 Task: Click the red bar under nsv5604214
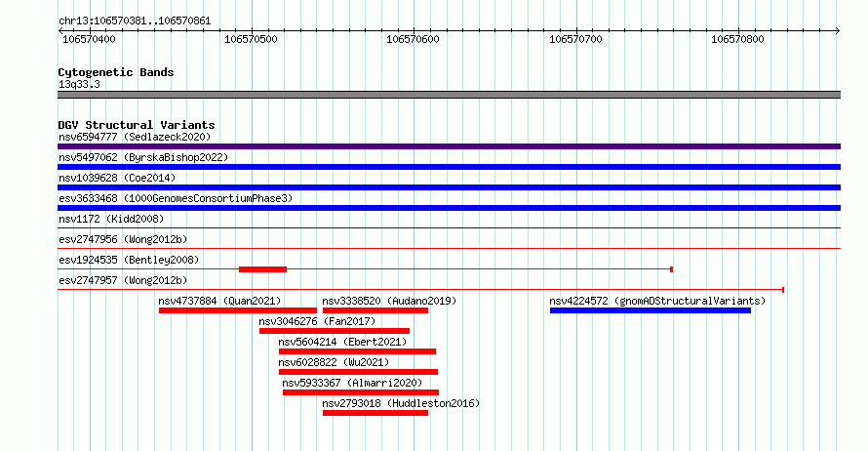[357, 351]
